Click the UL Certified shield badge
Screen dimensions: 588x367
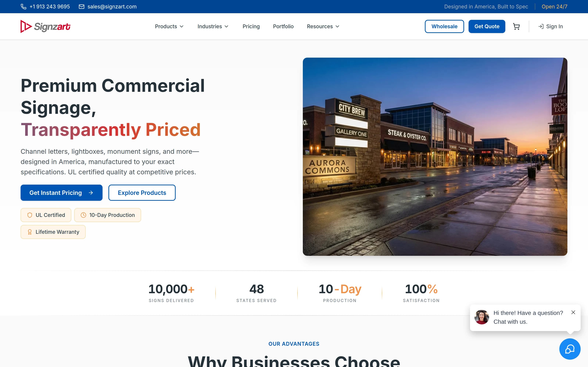pyautogui.click(x=46, y=215)
